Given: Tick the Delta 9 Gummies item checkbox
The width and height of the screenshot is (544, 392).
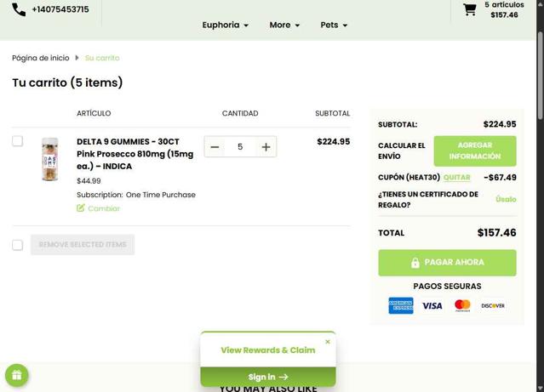Looking at the screenshot, I should click(17, 141).
